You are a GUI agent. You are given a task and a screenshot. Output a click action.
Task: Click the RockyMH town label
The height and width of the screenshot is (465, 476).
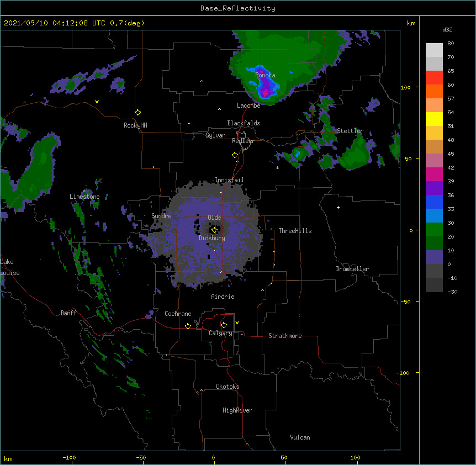[x=135, y=125]
